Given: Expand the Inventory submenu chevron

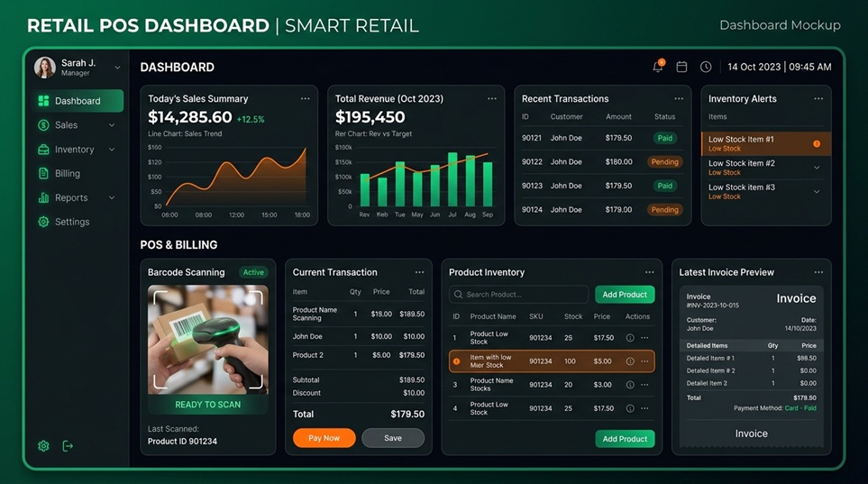Looking at the screenshot, I should click(x=112, y=150).
